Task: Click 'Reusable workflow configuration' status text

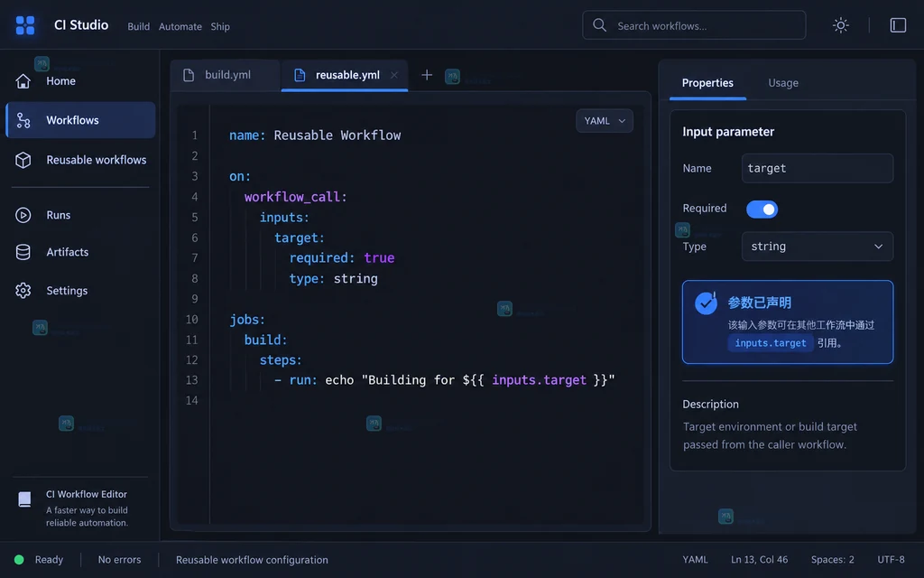Action: pos(252,560)
